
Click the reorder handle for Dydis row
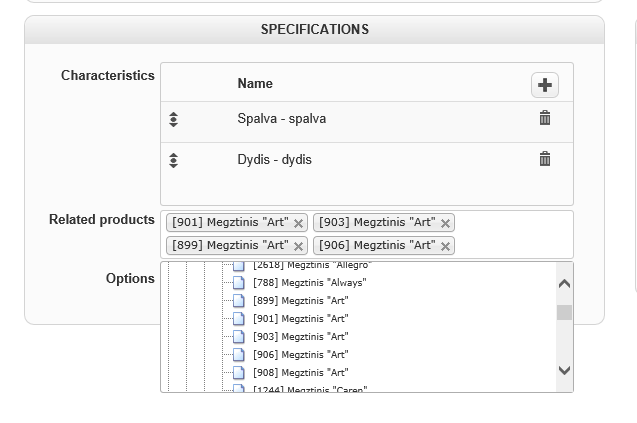173,160
